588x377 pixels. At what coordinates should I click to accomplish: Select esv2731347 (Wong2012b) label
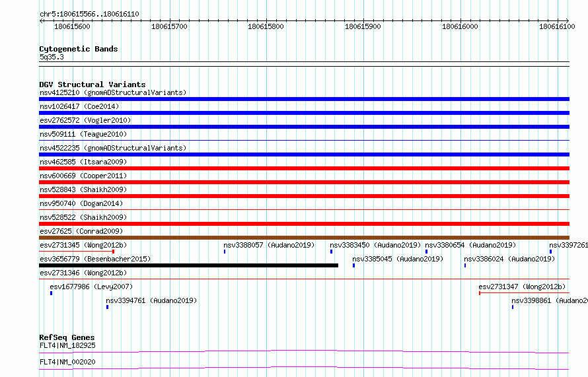click(x=522, y=287)
